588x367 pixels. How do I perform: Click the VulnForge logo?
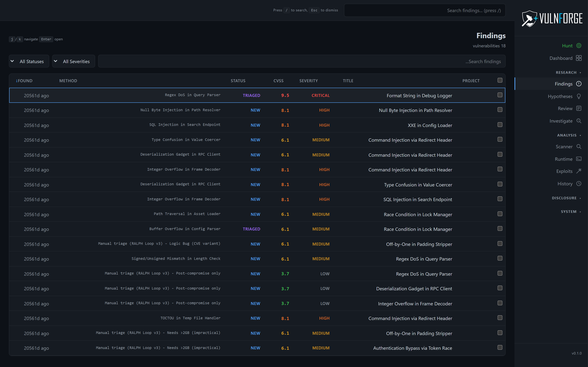pyautogui.click(x=552, y=19)
